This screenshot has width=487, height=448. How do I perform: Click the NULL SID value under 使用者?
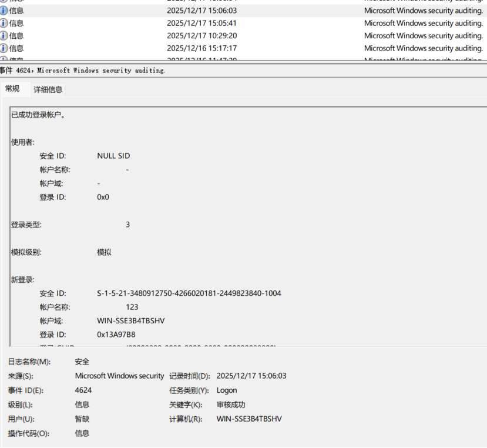(x=113, y=156)
